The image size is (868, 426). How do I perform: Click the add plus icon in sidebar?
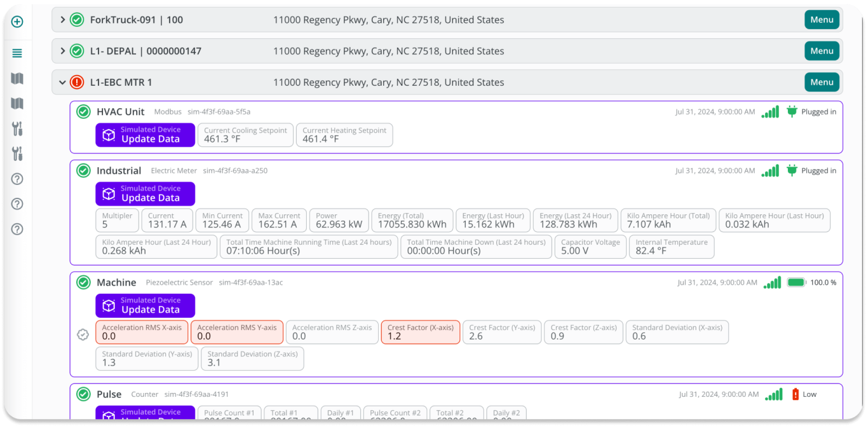[x=17, y=22]
